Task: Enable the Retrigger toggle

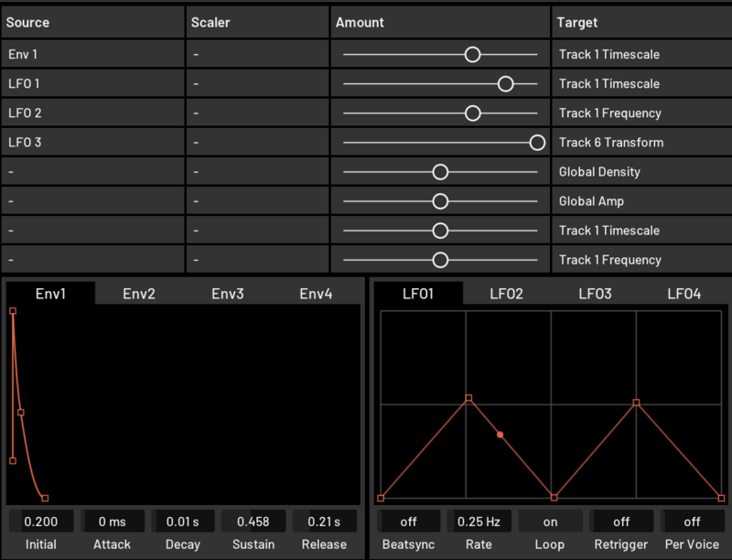Action: (621, 522)
